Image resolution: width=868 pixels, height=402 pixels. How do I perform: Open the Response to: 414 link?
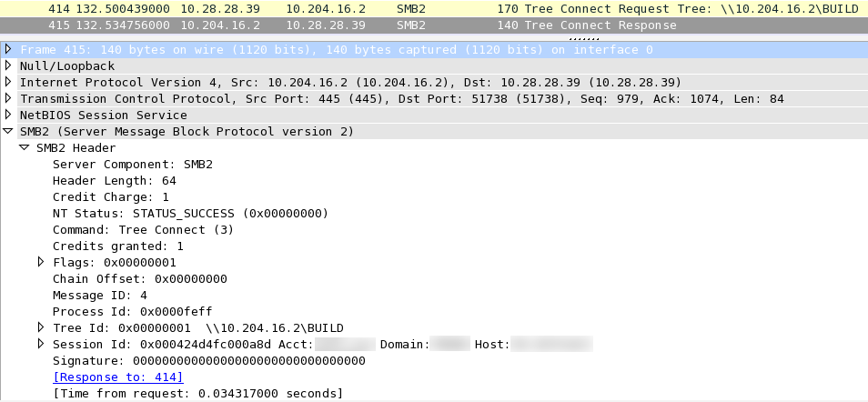(118, 377)
